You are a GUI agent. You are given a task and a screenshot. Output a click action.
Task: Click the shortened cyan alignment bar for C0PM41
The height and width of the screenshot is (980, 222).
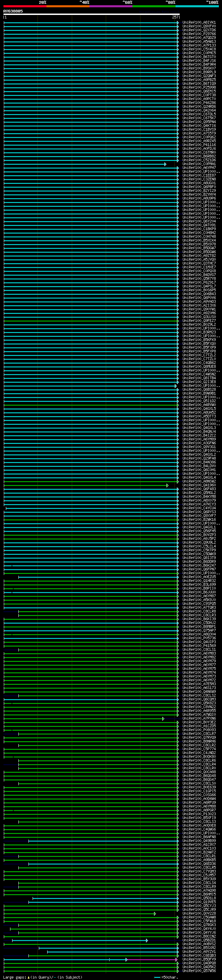(85, 164)
